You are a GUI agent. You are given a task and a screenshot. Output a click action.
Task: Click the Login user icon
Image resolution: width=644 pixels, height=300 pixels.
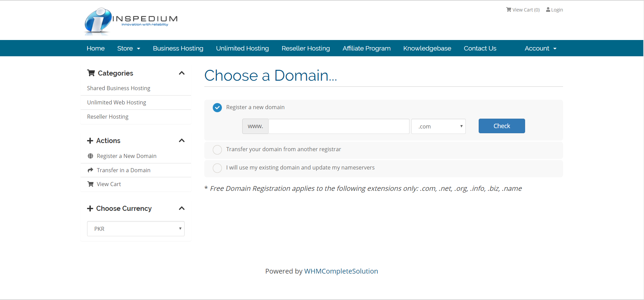click(x=548, y=9)
